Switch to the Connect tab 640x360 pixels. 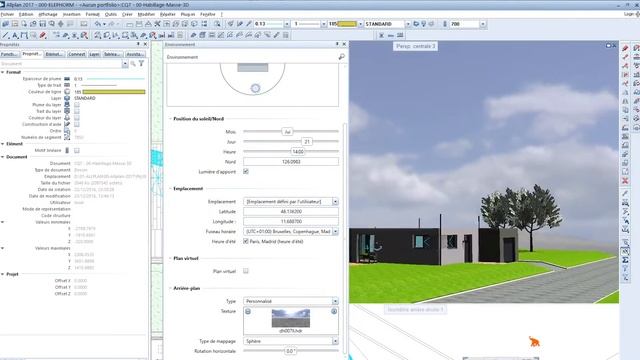click(77, 54)
